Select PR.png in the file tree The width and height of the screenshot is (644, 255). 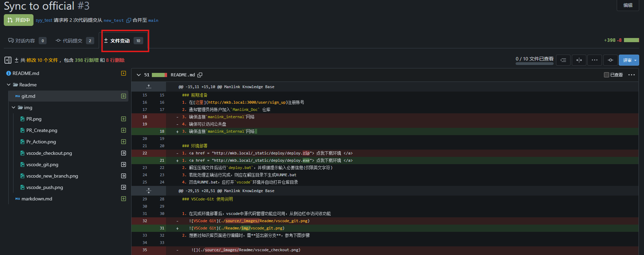click(34, 119)
